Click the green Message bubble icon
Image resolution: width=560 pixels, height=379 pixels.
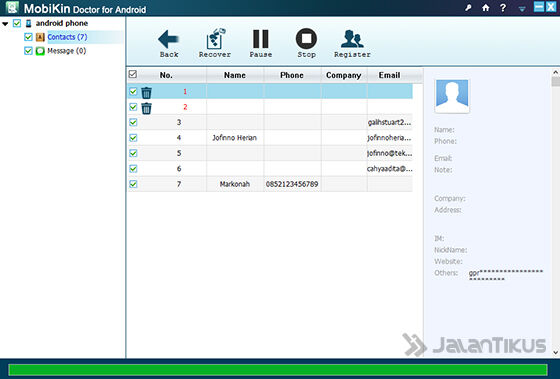coord(40,51)
